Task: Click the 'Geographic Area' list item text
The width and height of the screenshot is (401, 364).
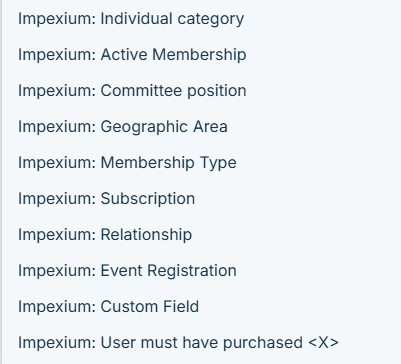Action: tap(164, 127)
